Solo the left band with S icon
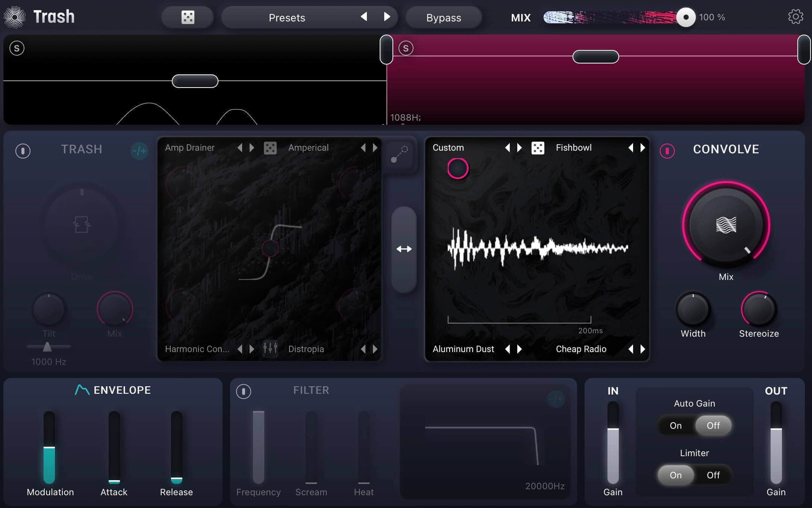Image resolution: width=812 pixels, height=508 pixels. 17,48
